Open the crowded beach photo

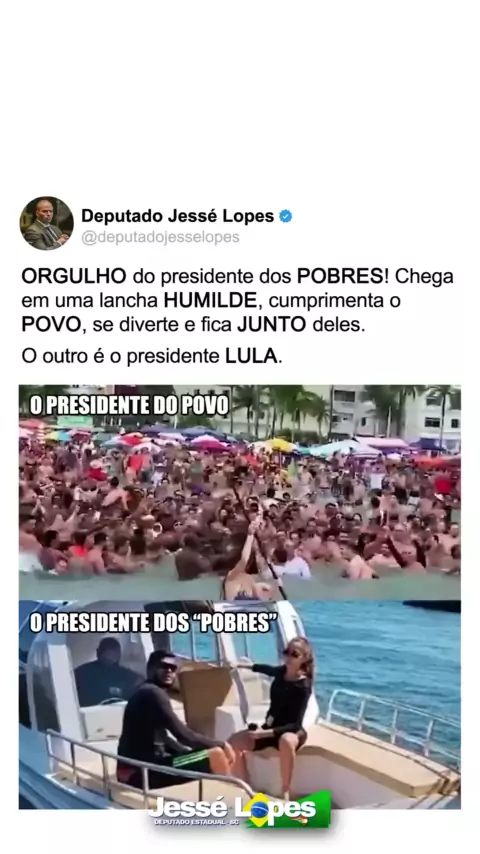coord(240,493)
